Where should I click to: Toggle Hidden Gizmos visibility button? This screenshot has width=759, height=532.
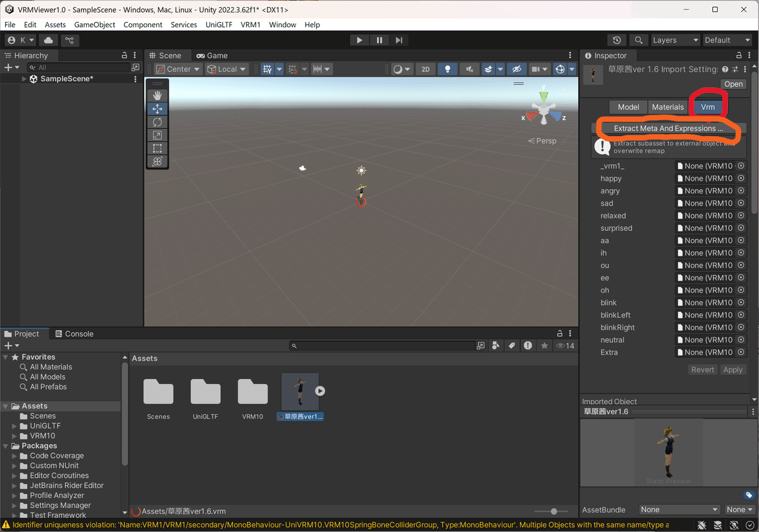(x=516, y=69)
